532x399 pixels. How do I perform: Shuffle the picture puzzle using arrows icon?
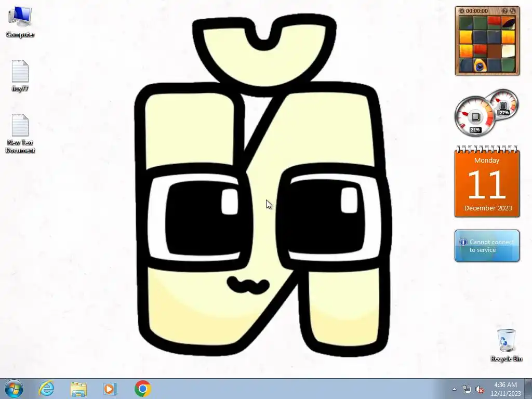[x=513, y=11]
